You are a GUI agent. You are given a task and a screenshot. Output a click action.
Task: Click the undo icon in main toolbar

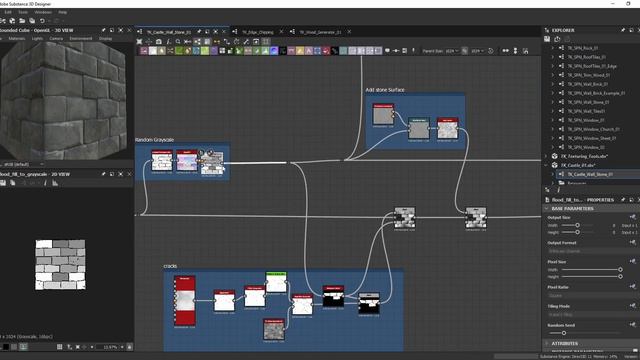42,21
